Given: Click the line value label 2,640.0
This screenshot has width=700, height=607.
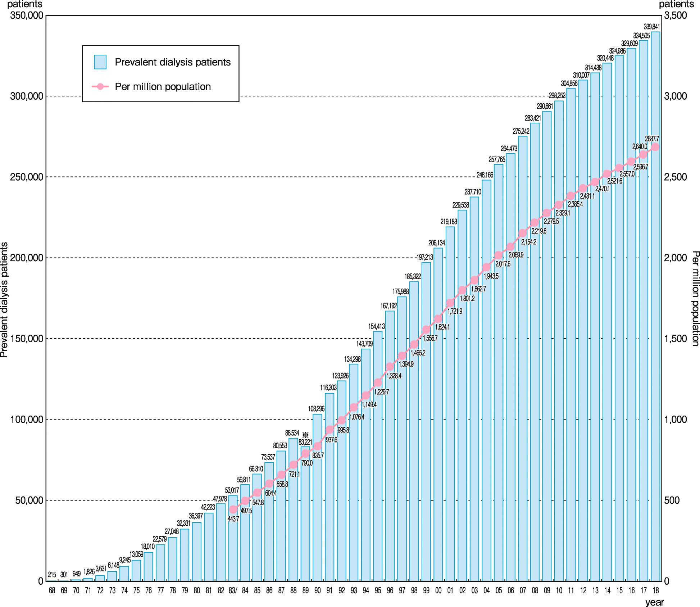Looking at the screenshot, I should (x=640, y=147).
